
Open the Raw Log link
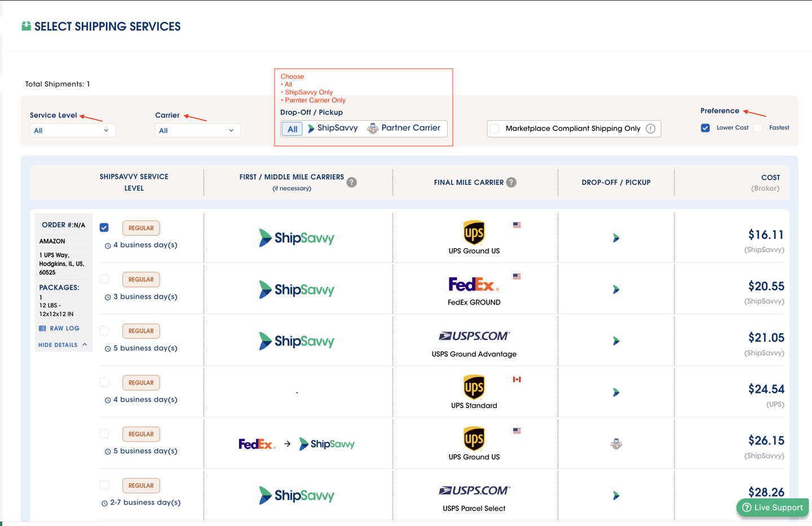pos(59,328)
